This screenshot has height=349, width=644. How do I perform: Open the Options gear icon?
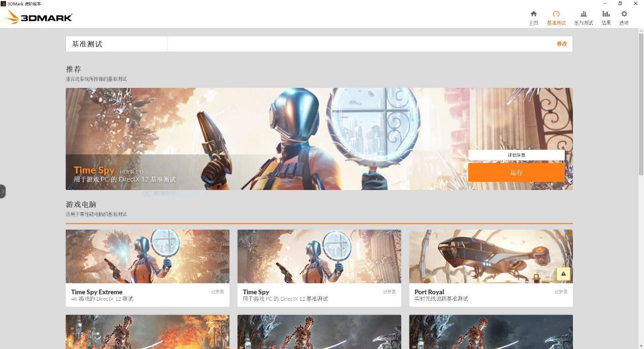pos(624,14)
